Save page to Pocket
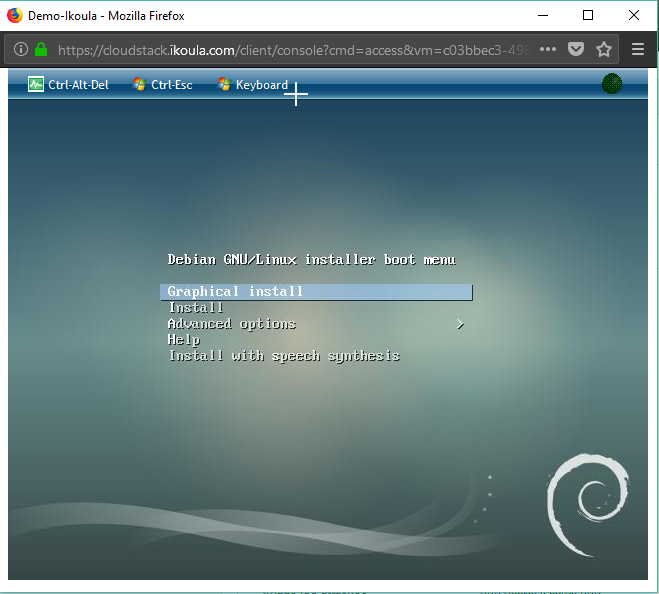This screenshot has height=594, width=659. point(576,49)
